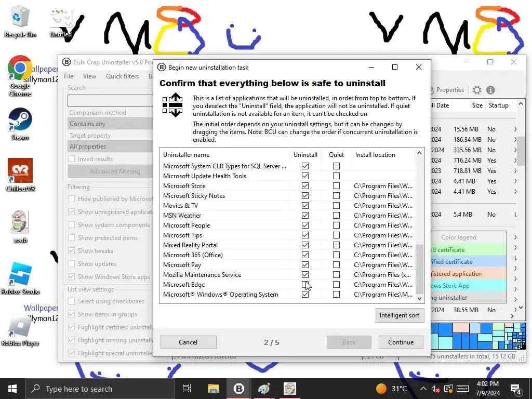Screen dimensions: 532x399
Task: Sort by Install location column header
Action: (x=383, y=155)
